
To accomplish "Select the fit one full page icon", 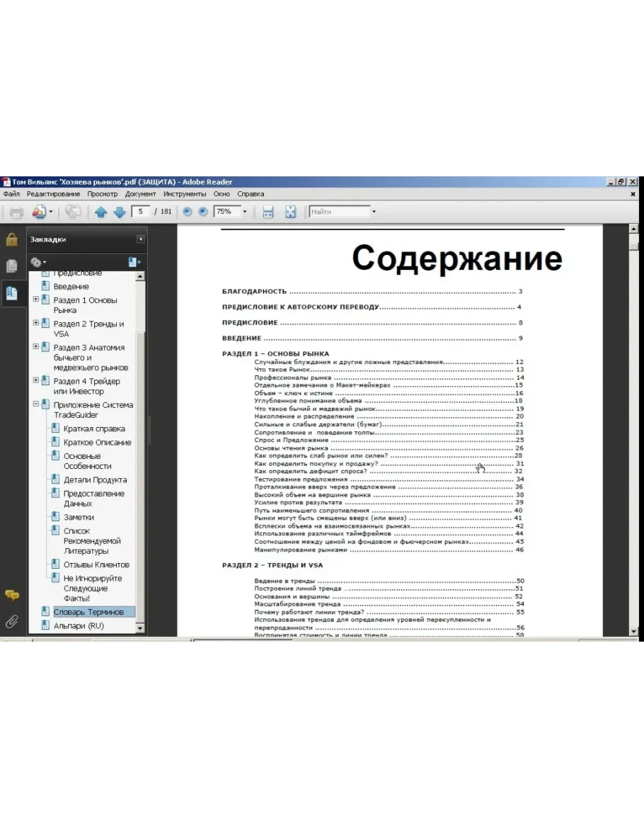I will [290, 212].
